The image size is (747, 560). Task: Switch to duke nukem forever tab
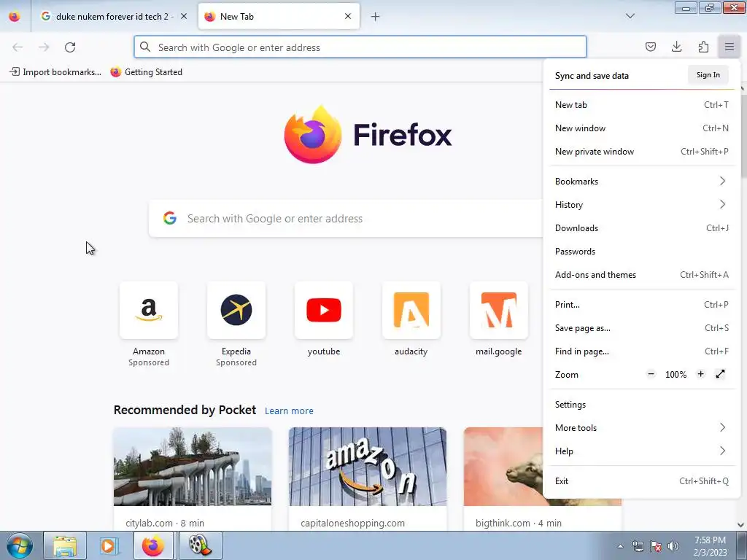[x=114, y=16]
